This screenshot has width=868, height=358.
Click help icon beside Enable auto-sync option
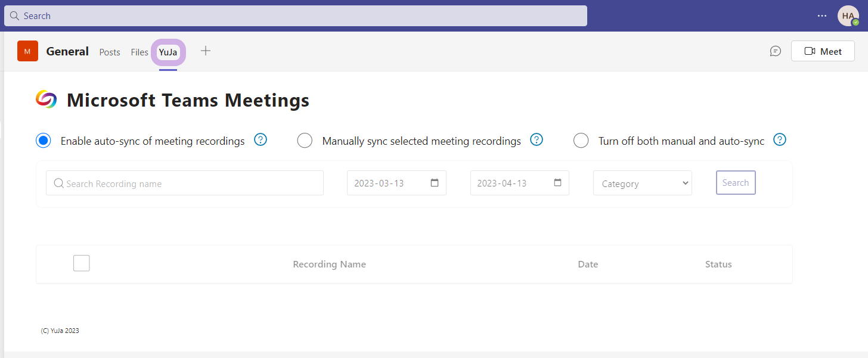[x=261, y=140]
